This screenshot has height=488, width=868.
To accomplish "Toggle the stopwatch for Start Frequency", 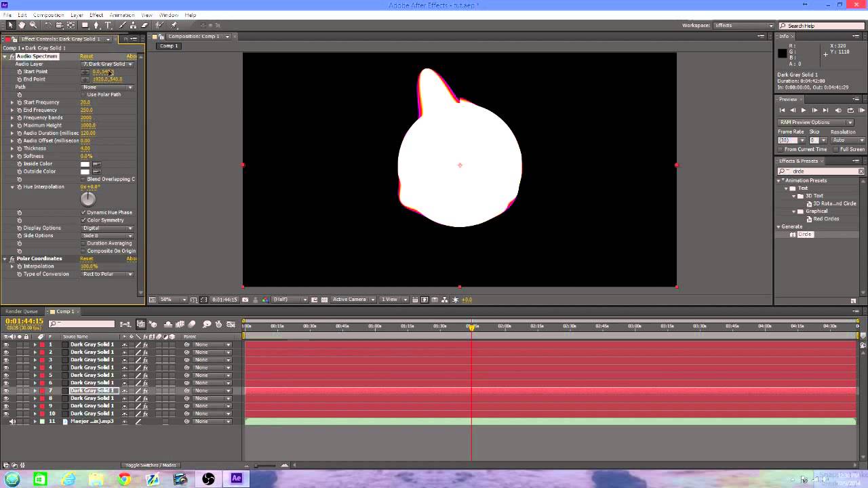I will [x=20, y=102].
